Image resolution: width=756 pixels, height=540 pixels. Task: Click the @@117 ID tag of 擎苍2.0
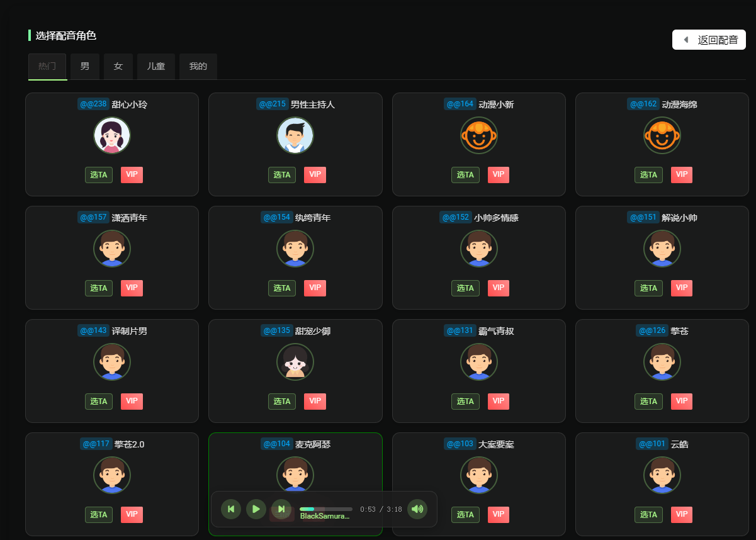(96, 444)
